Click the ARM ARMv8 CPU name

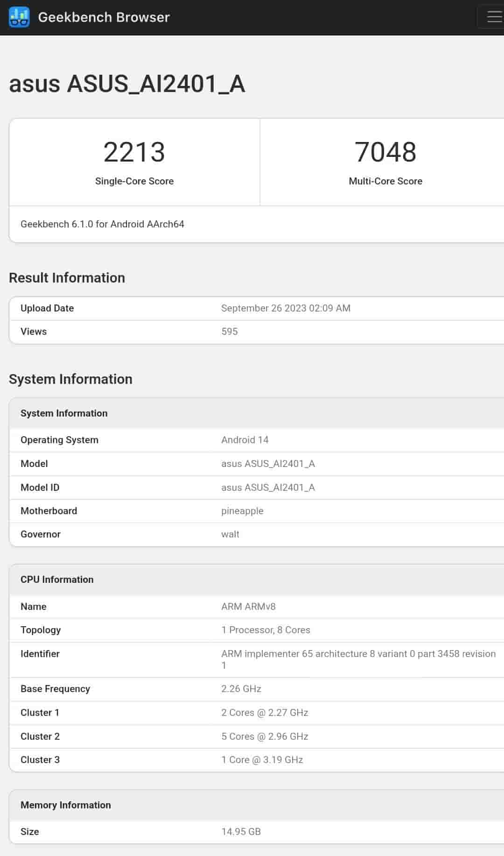[248, 607]
